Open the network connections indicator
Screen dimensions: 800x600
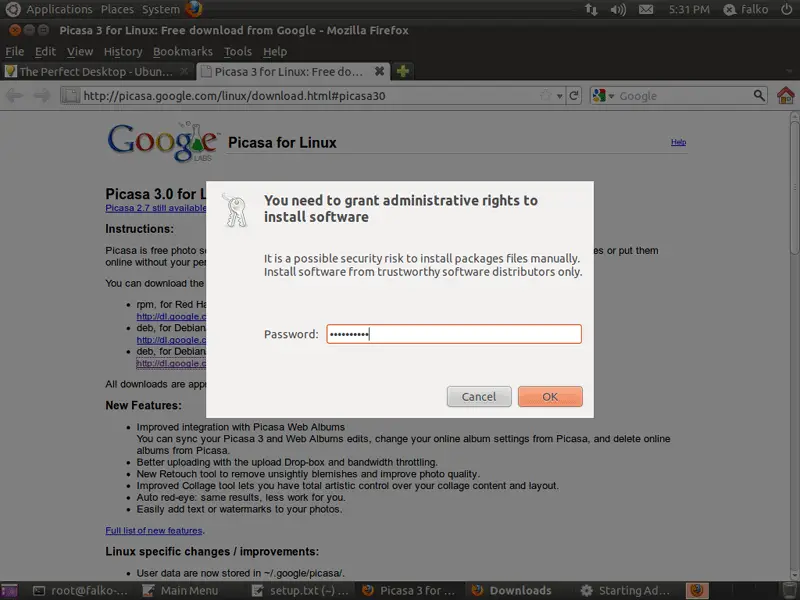click(x=591, y=9)
